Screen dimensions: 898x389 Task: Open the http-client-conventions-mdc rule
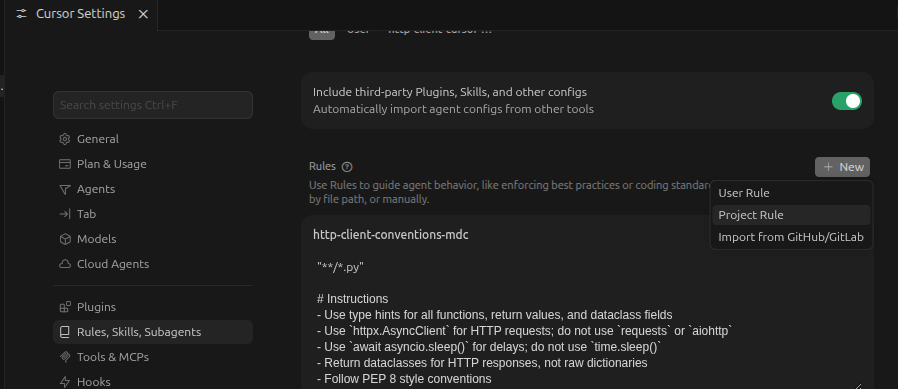(x=391, y=235)
